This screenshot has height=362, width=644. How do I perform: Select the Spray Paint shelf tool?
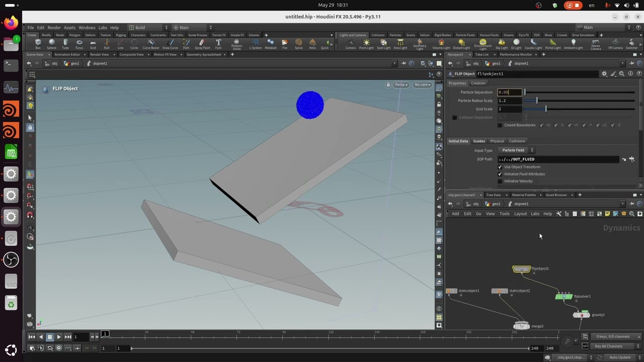coord(202,44)
